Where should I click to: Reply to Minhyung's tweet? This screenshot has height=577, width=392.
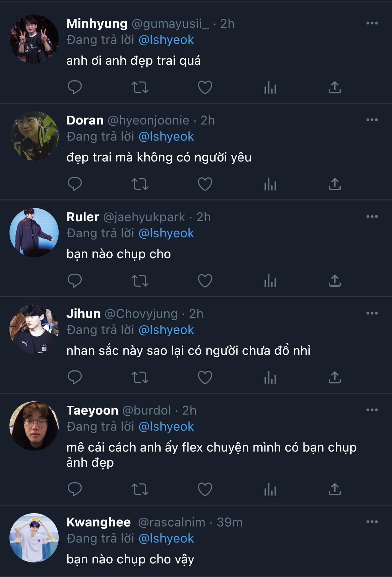coord(75,87)
